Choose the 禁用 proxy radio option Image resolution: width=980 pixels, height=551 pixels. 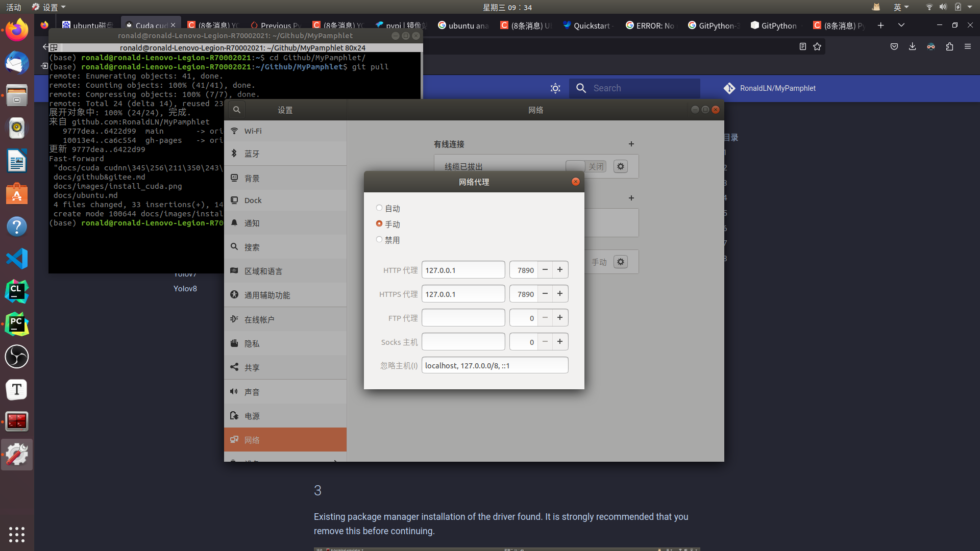[x=379, y=240]
